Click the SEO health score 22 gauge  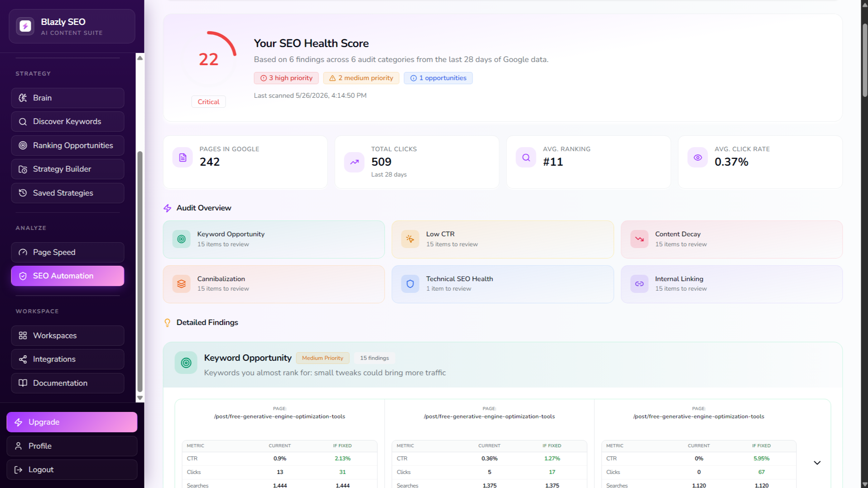click(209, 59)
